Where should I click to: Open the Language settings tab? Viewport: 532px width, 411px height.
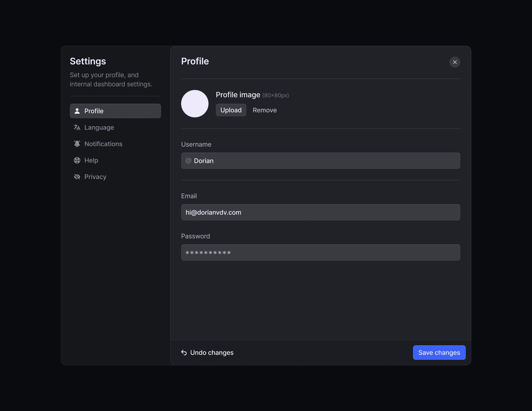click(x=99, y=127)
